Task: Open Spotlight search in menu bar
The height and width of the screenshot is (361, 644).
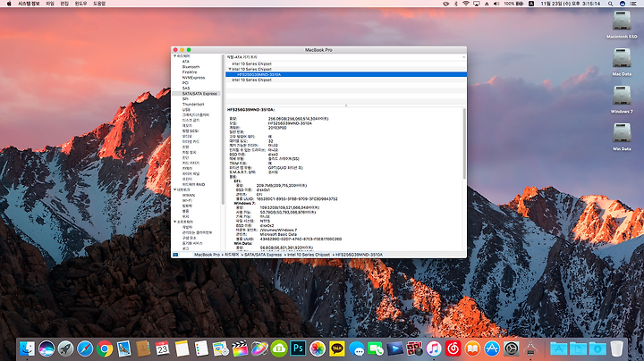Action: point(611,4)
